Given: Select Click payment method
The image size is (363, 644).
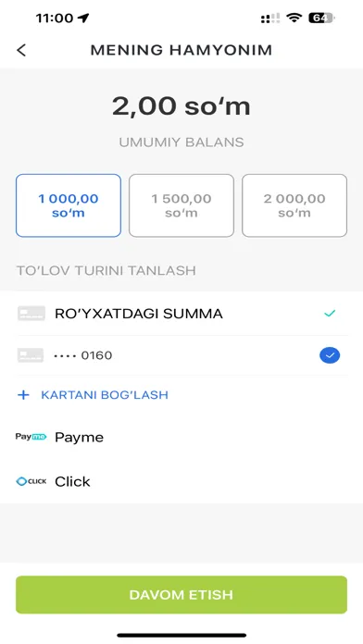Looking at the screenshot, I should tap(181, 481).
